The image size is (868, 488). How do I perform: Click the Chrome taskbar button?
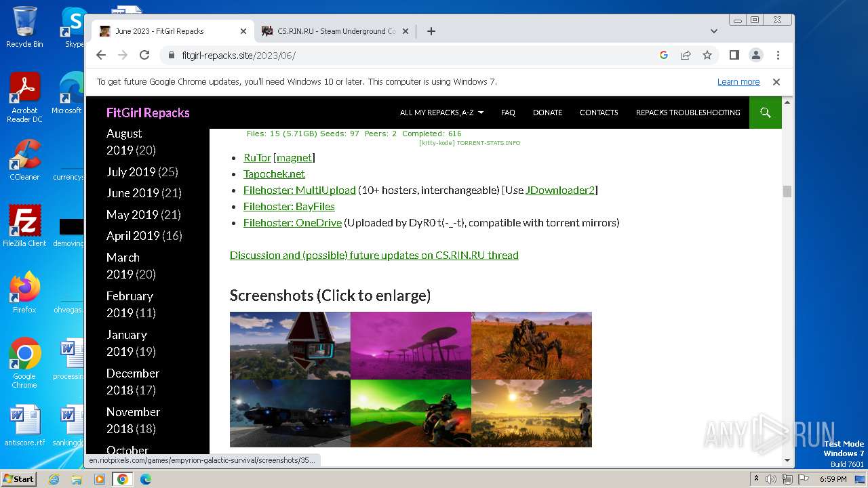coord(123,479)
